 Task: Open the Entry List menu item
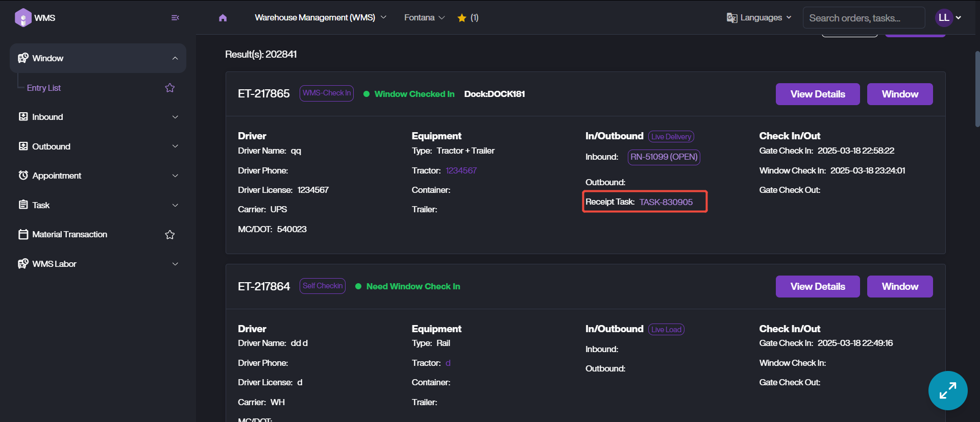pos(44,88)
